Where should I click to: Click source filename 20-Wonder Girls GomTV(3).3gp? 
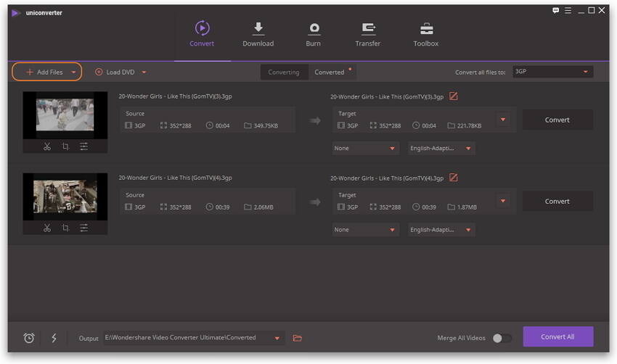pyautogui.click(x=175, y=96)
